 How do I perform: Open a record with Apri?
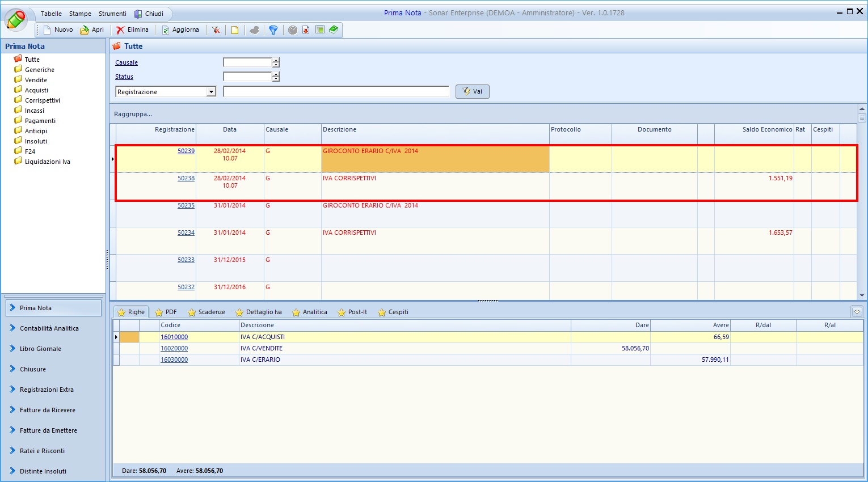[x=92, y=30]
